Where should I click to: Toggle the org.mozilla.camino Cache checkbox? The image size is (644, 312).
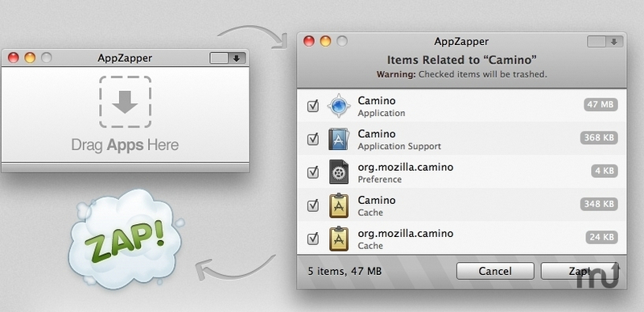[313, 239]
